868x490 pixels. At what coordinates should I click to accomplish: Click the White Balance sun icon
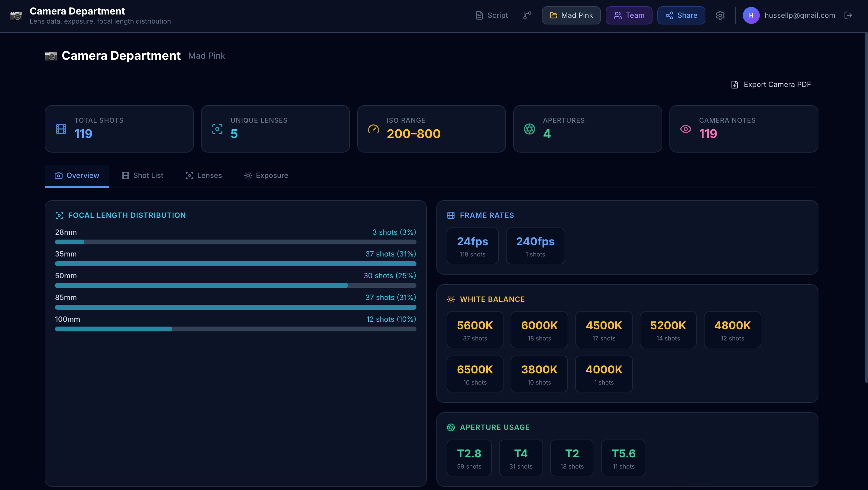tap(451, 299)
